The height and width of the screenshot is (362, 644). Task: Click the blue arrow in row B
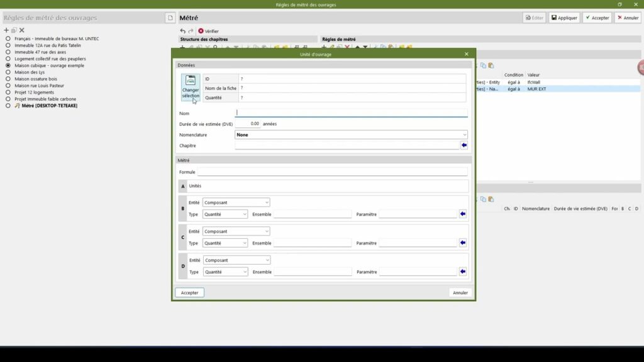(463, 214)
